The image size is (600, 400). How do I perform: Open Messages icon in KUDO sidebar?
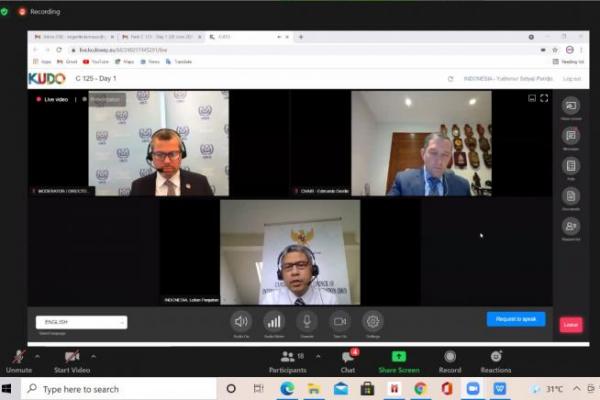click(x=571, y=136)
